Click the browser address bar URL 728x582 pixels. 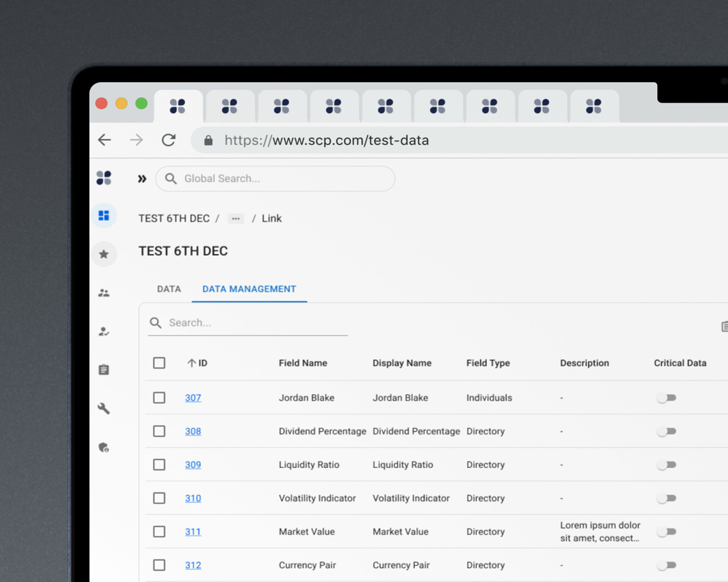click(x=326, y=140)
